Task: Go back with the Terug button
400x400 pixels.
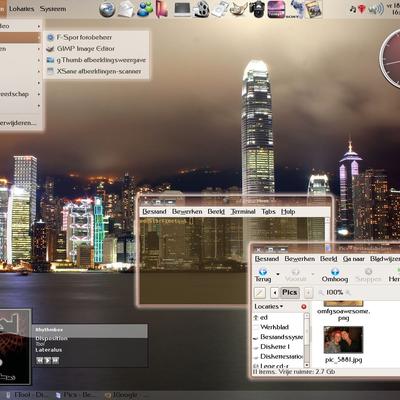Action: [x=263, y=275]
